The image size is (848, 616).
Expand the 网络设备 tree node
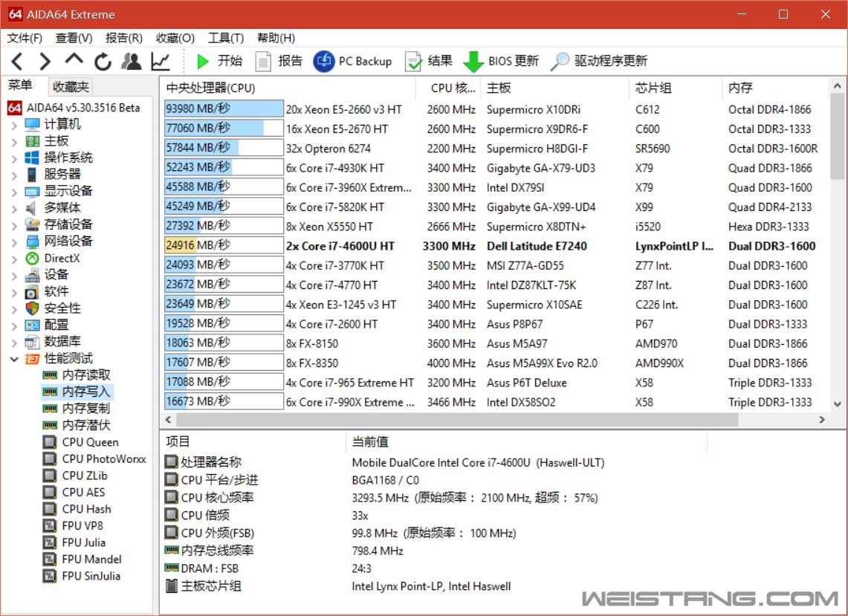[15, 242]
